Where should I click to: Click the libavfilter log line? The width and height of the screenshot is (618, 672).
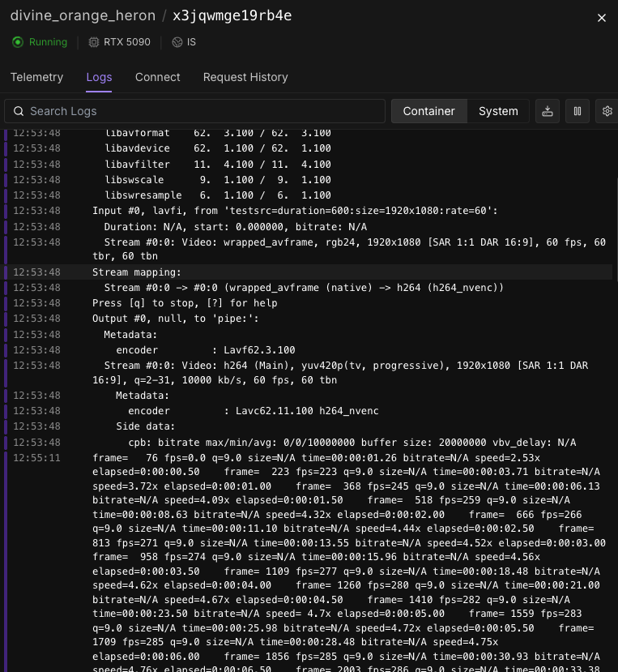[309, 164]
